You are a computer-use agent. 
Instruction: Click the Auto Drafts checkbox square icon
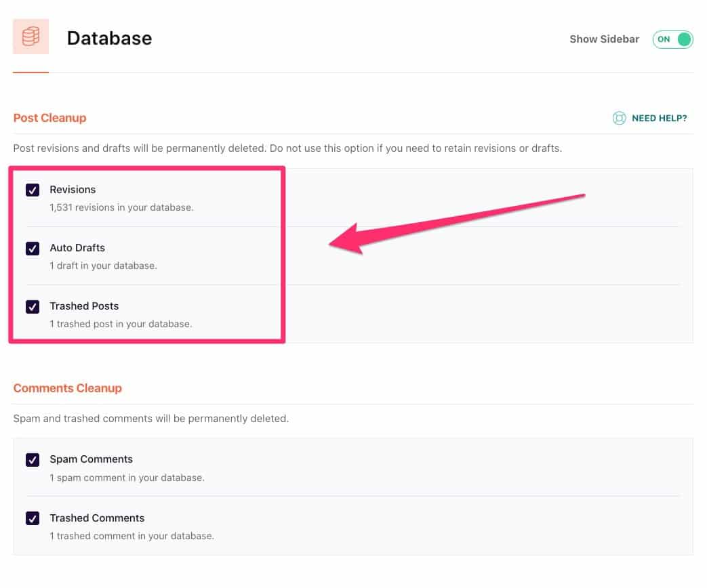coord(33,248)
